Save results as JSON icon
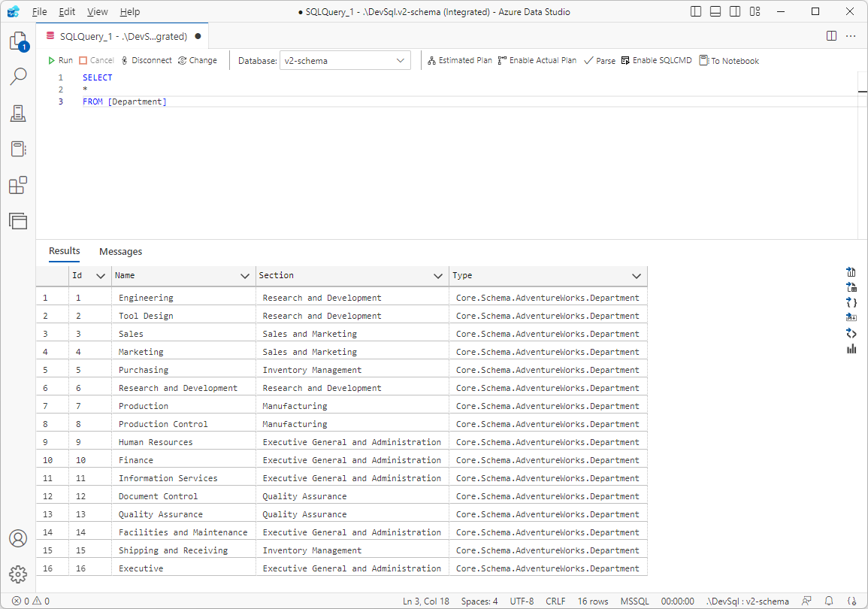Screen dimensions: 868x609 click(851, 302)
